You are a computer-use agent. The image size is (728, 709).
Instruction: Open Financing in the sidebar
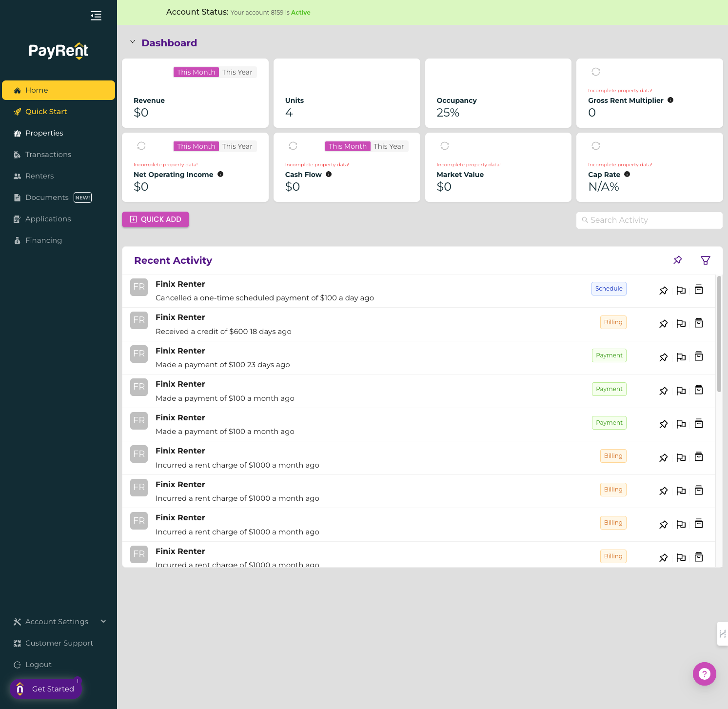59,240
